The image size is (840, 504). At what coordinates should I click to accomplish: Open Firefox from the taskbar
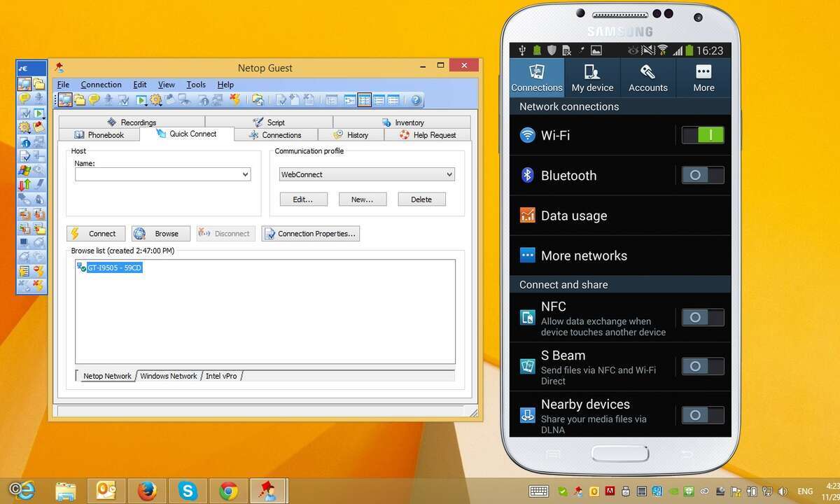pos(147,491)
